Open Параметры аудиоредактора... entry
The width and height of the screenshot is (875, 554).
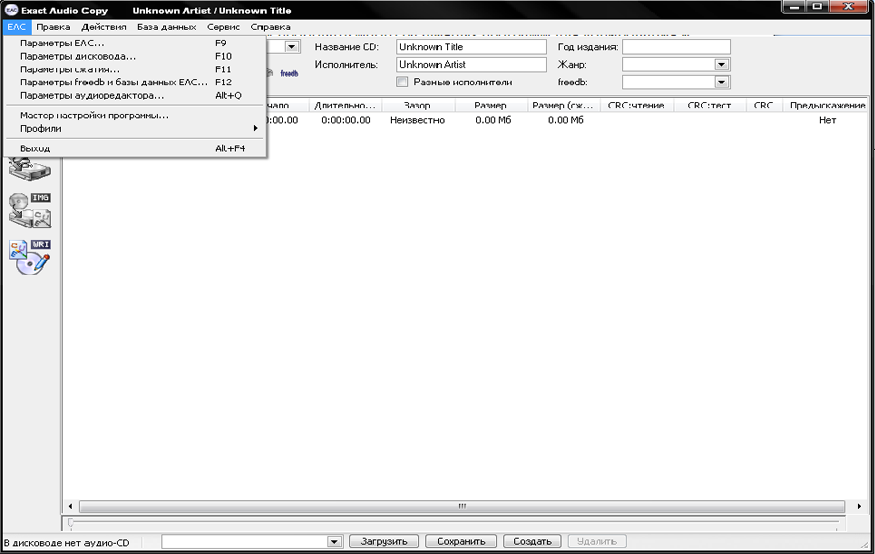click(134, 95)
